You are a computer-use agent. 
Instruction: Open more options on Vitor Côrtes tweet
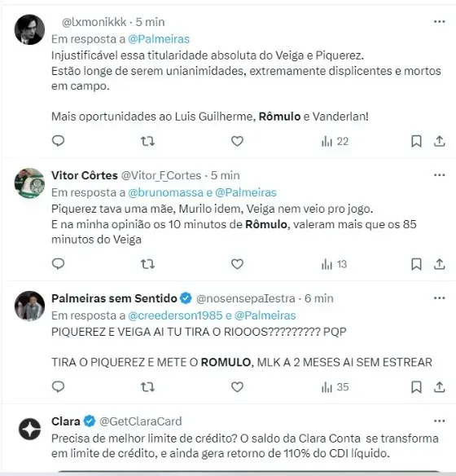tap(440, 175)
